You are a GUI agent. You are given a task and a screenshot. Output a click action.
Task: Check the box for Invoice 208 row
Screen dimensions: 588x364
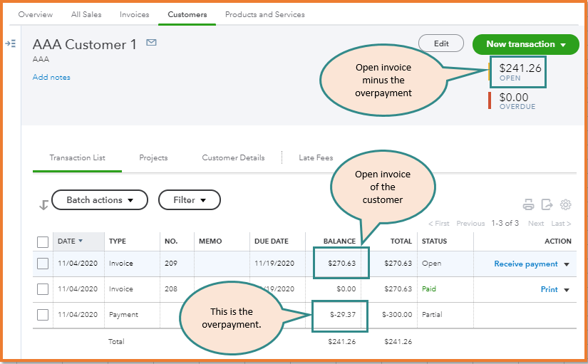[x=43, y=289]
